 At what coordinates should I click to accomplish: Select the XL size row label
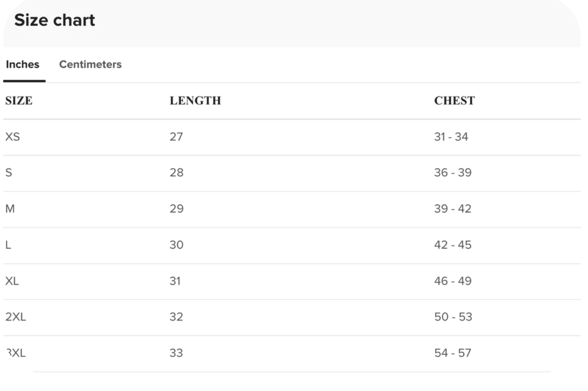point(12,281)
